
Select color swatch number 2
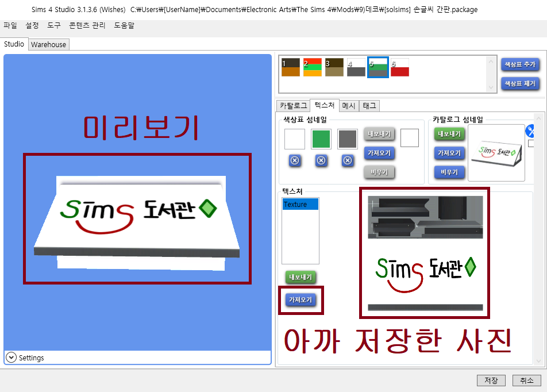coord(312,67)
